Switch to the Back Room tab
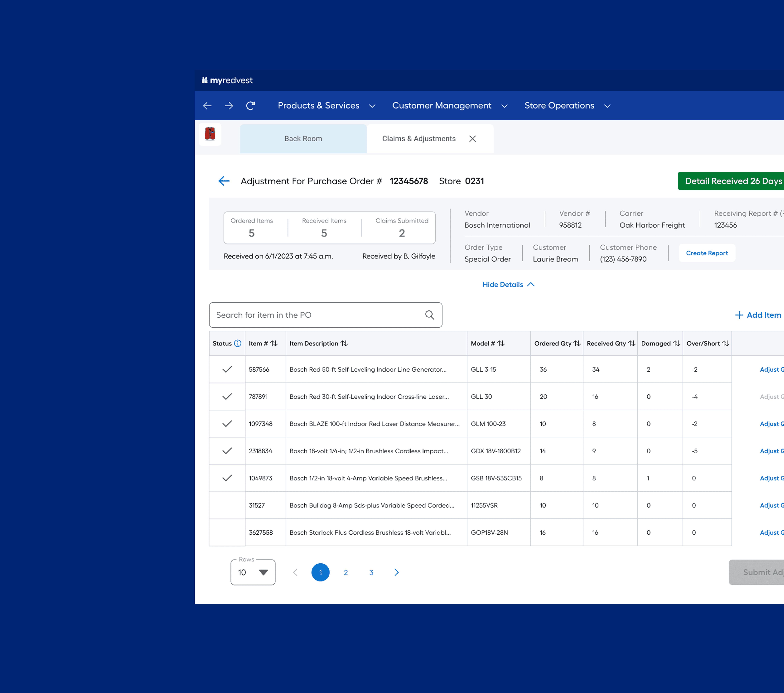The image size is (784, 693). point(303,138)
